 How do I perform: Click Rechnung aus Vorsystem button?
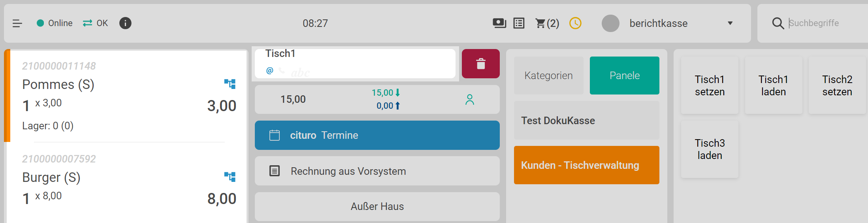click(x=377, y=171)
